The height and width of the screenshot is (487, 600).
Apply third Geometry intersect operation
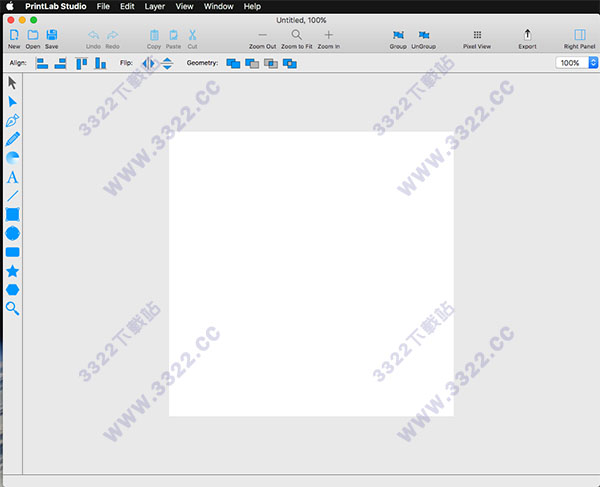(x=271, y=63)
